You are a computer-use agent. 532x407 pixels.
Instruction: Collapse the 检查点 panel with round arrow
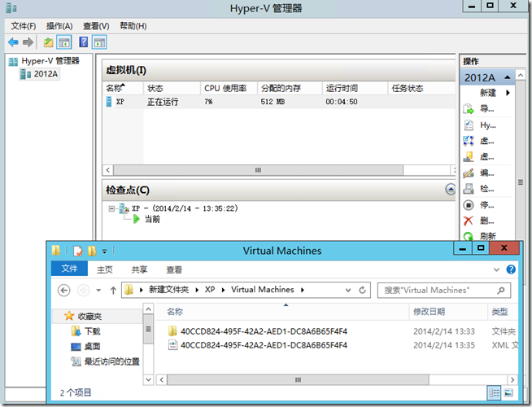451,190
